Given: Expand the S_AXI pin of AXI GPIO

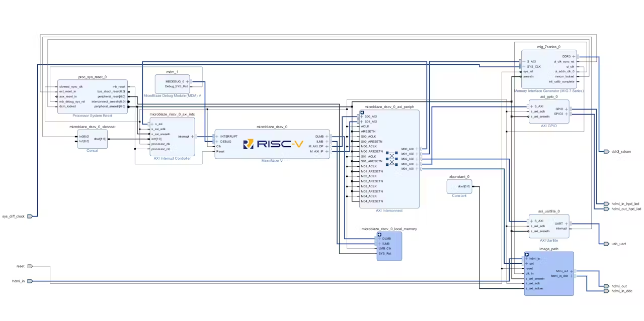Looking at the screenshot, I should [531, 106].
